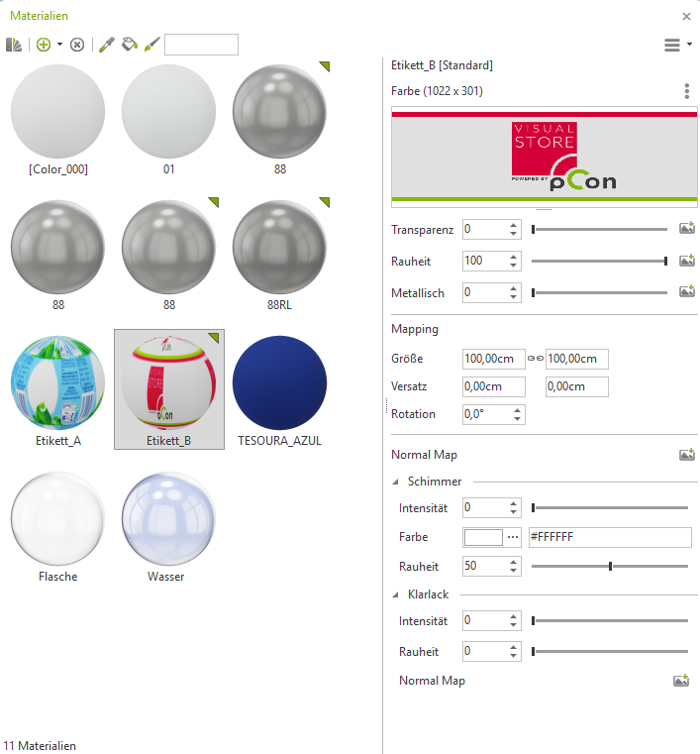Open Schimmer color picker with ellipsis button

(x=513, y=537)
